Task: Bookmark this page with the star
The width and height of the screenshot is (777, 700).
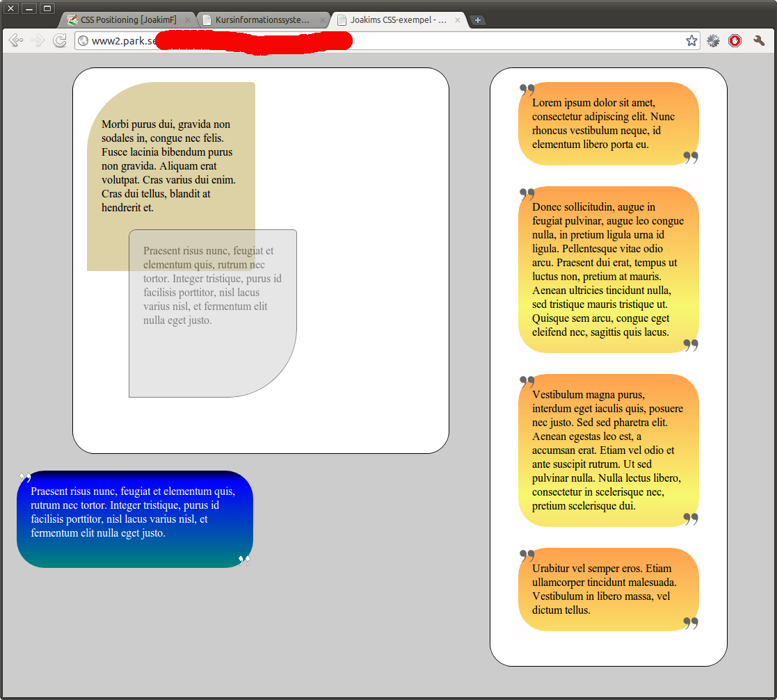Action: point(691,41)
